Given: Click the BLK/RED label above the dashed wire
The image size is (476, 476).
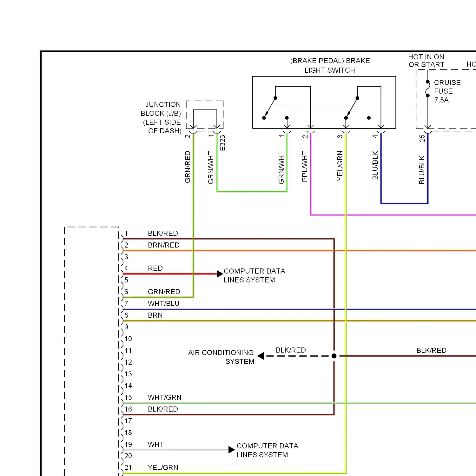Looking at the screenshot, I should 291,350.
